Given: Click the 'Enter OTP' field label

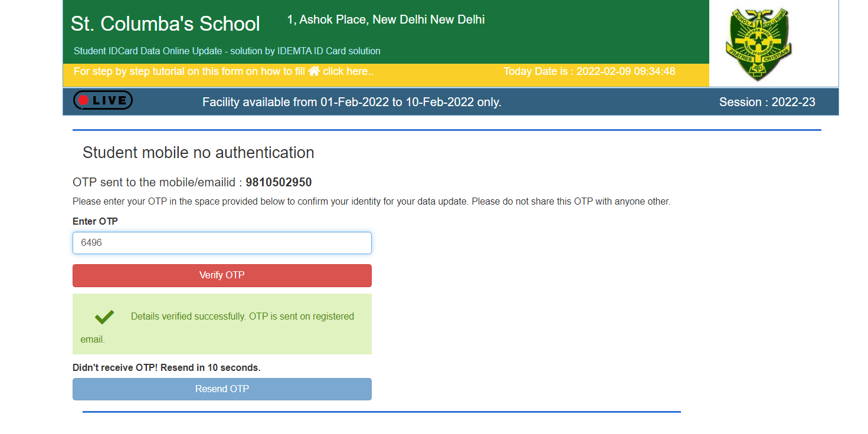Looking at the screenshot, I should point(95,222).
